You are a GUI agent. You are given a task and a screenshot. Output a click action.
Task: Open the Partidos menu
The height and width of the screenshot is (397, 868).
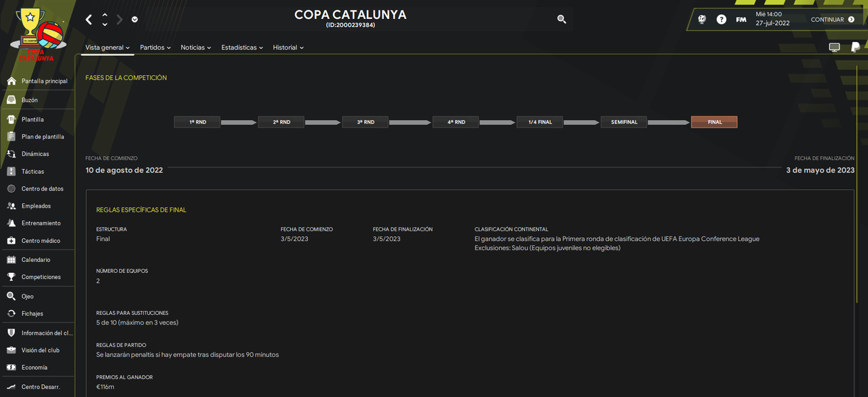(x=155, y=48)
